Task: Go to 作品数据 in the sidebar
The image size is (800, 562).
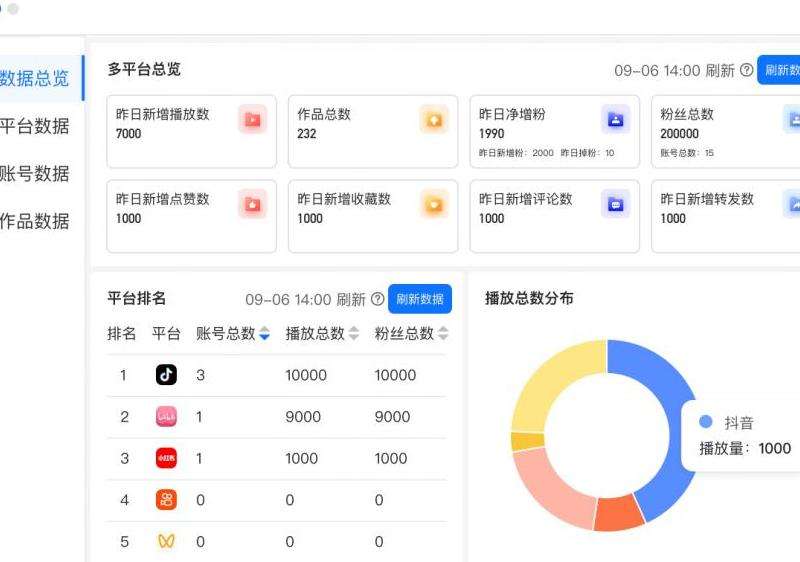Action: tap(35, 221)
